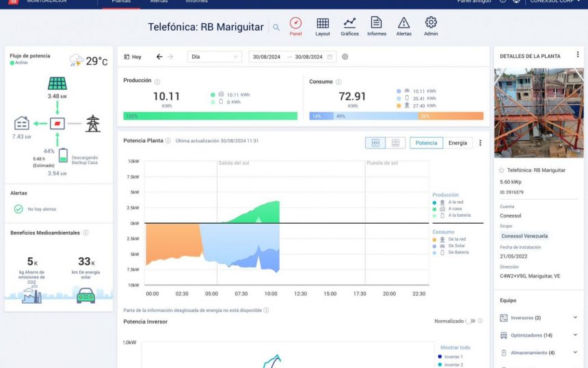Click the search magnifier next to plant title
This screenshot has height=368, width=588.
[x=276, y=27]
